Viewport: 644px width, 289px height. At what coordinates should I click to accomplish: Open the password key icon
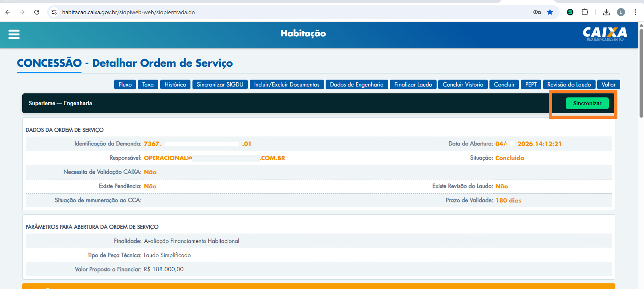pos(537,12)
